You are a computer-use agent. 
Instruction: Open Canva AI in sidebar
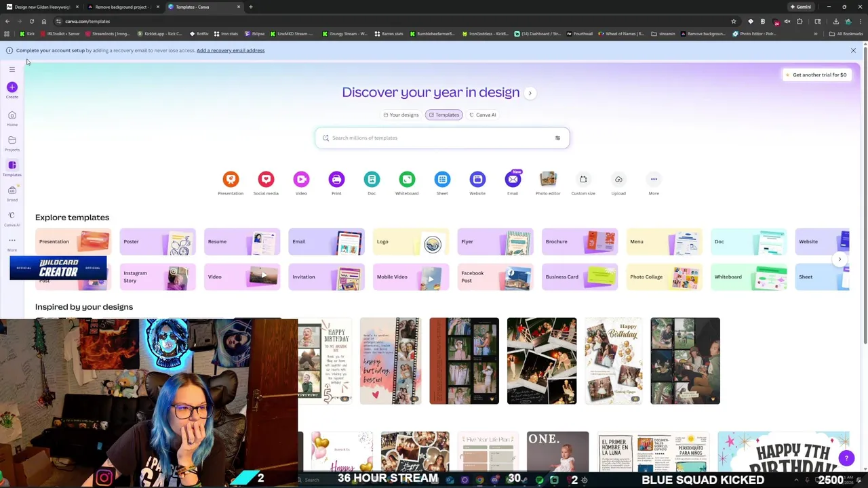[12, 218]
